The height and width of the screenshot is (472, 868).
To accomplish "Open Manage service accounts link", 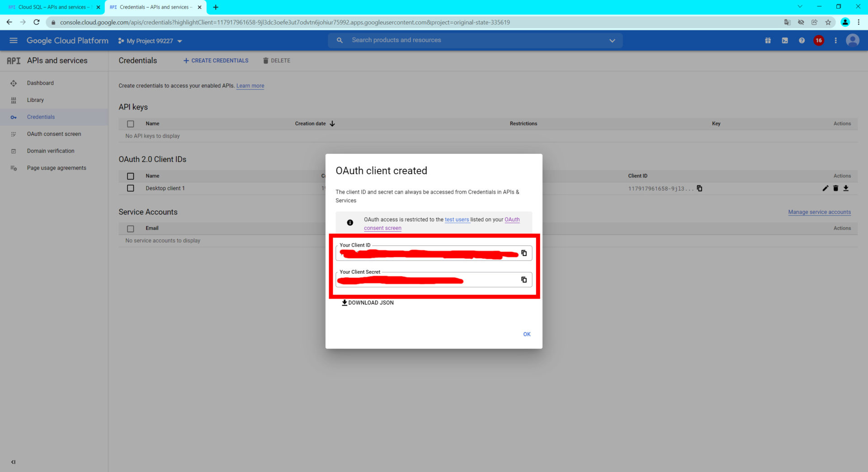I will tap(819, 212).
